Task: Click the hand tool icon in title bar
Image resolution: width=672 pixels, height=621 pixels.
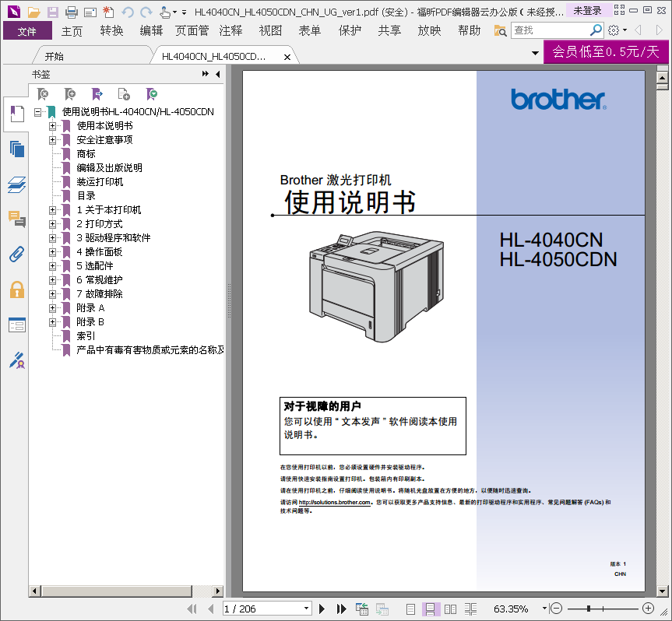Action: point(165,12)
